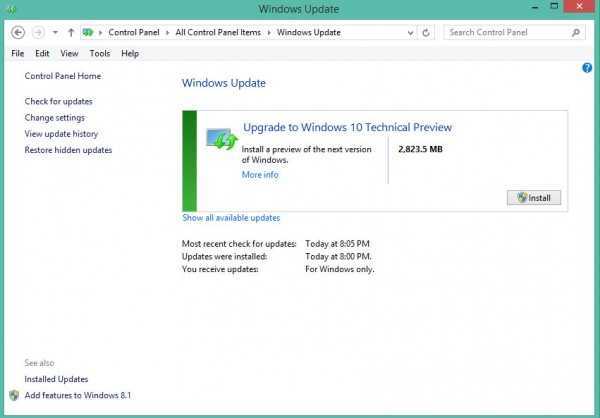Expand the chevron after All Control Panel Items

coord(269,33)
